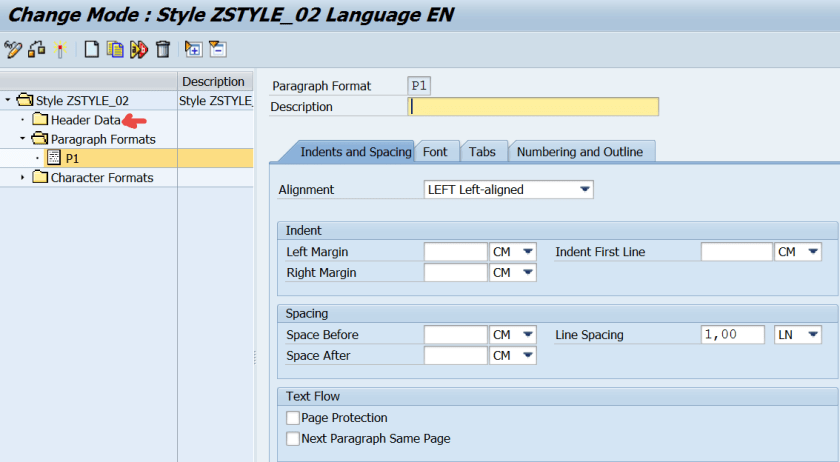The width and height of the screenshot is (840, 462).
Task: Open the Numbering and Outline tab
Action: (581, 152)
